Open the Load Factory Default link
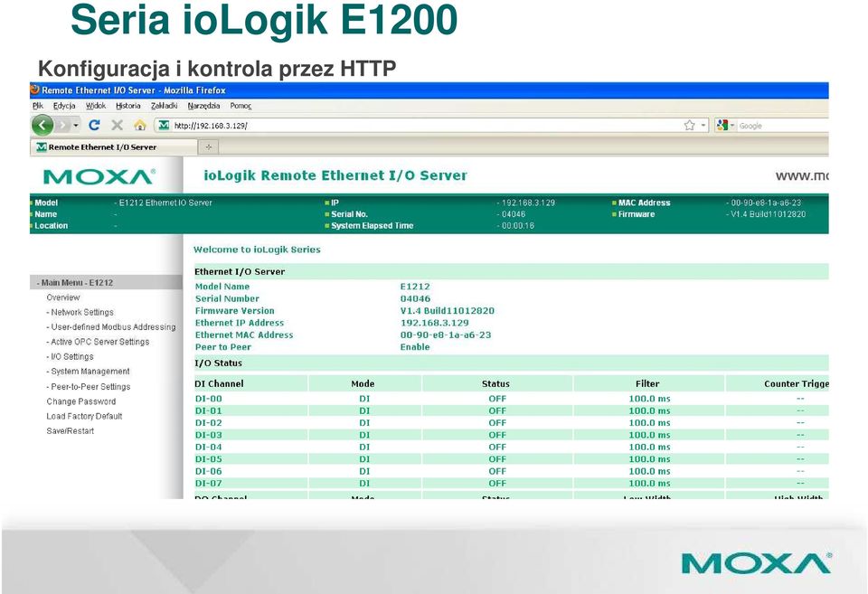This screenshot has height=594, width=868. point(84,416)
